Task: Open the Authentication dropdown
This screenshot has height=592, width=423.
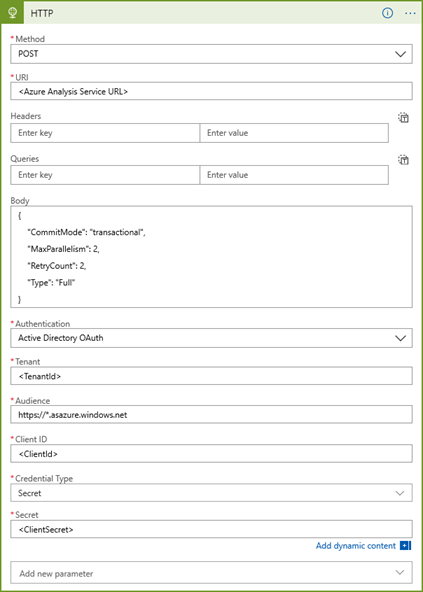Action: pos(211,338)
